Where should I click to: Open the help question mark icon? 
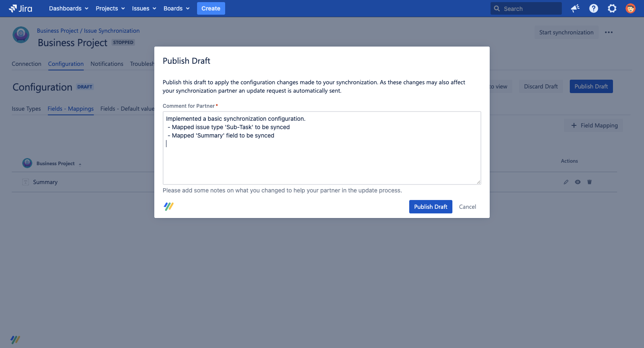[593, 8]
